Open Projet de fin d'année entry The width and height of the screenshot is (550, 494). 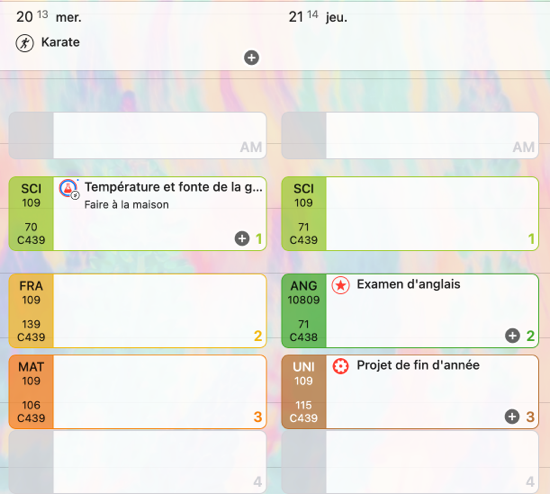tap(418, 365)
